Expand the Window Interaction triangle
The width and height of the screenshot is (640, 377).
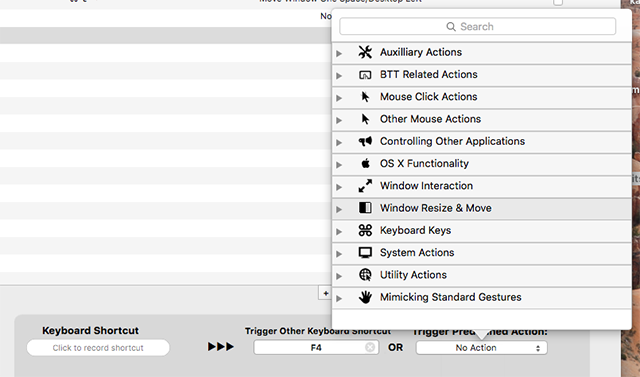339,187
